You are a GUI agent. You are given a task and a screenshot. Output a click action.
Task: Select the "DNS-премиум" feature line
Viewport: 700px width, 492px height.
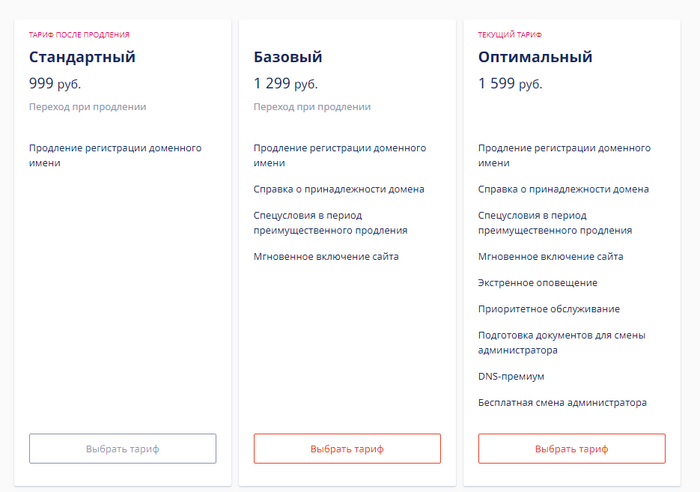coord(511,376)
